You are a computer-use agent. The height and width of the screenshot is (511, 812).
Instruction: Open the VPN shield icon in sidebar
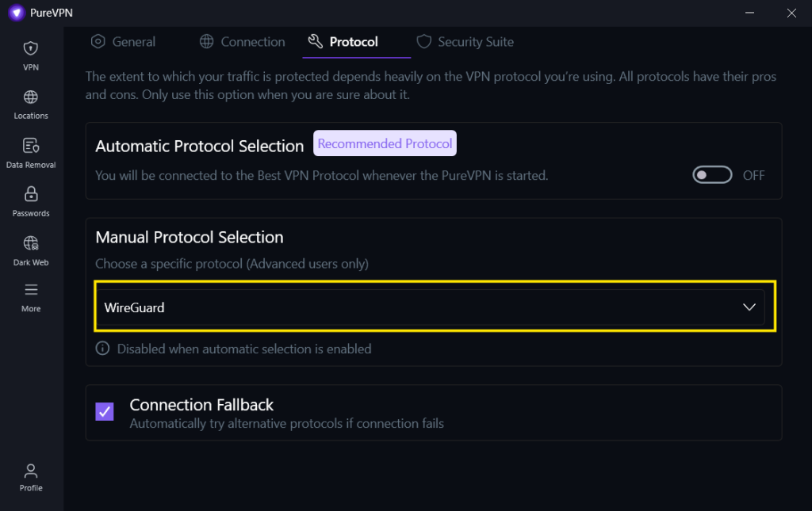[31, 48]
